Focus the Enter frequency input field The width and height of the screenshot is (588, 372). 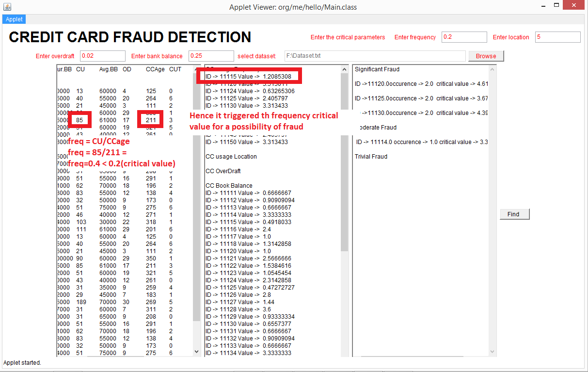click(464, 37)
